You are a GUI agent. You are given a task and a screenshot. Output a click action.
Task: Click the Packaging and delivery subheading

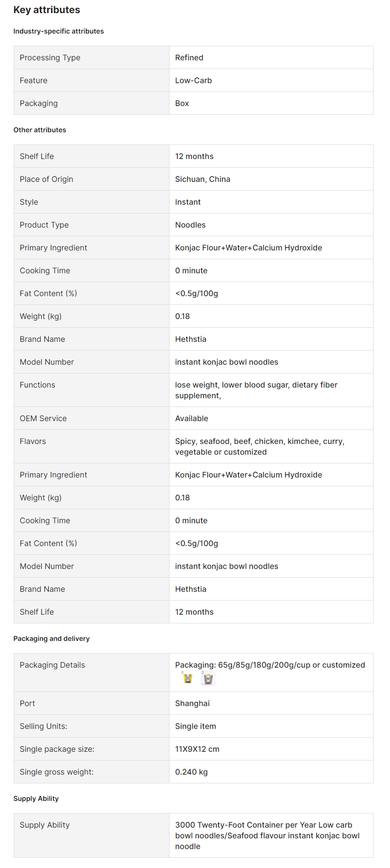point(51,638)
